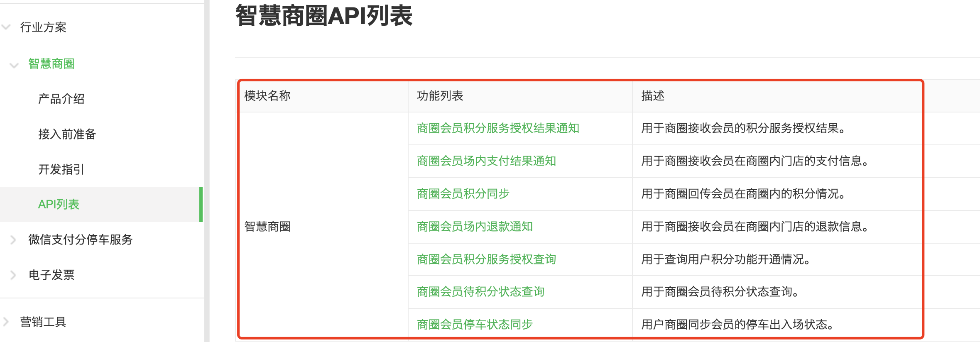Select 行业方案 in the sidebar
Screen dimensions: 980x342
click(x=43, y=27)
